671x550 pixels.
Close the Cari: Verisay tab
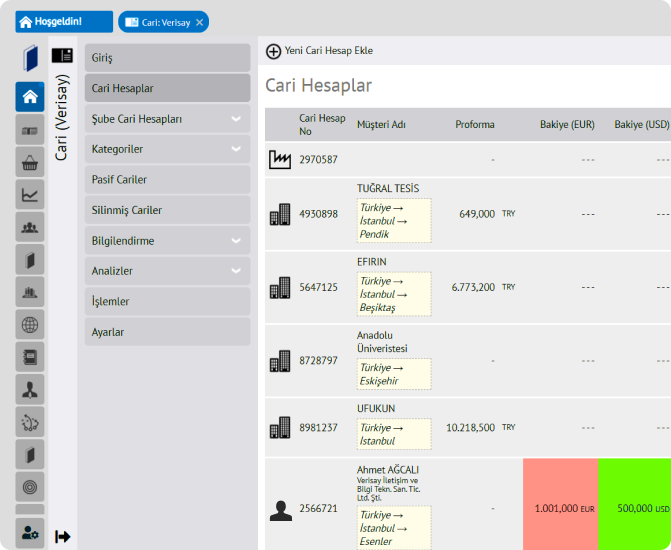[x=199, y=22]
